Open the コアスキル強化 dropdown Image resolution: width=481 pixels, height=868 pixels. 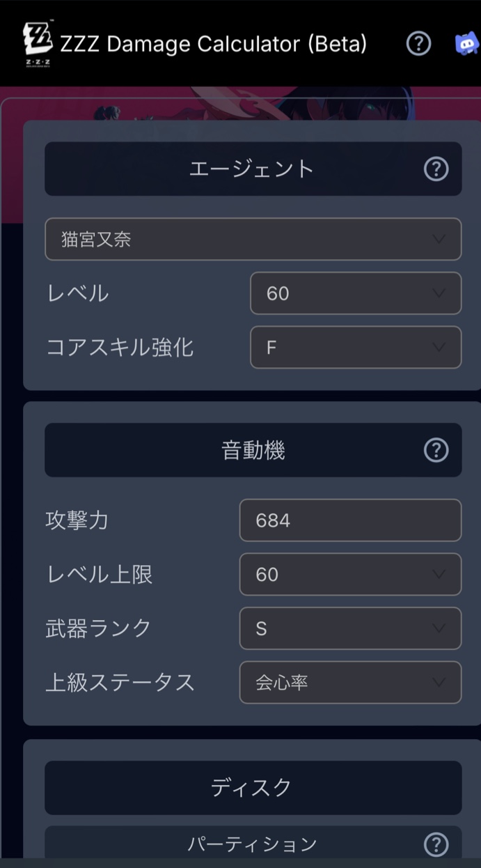tap(355, 348)
